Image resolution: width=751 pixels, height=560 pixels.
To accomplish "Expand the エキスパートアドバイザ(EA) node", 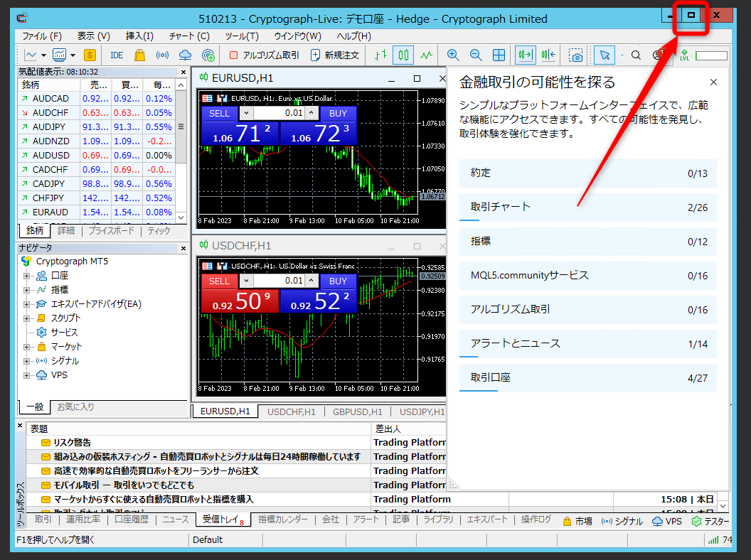I will tap(27, 304).
